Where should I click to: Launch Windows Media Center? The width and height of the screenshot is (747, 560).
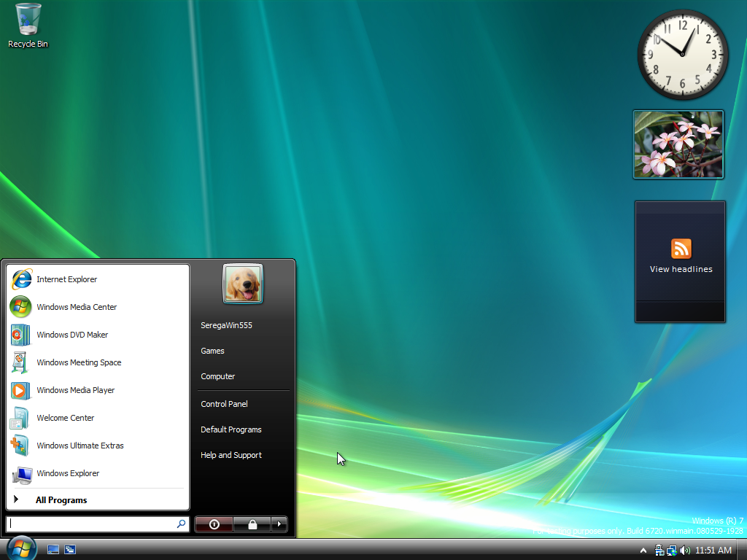pyautogui.click(x=76, y=307)
